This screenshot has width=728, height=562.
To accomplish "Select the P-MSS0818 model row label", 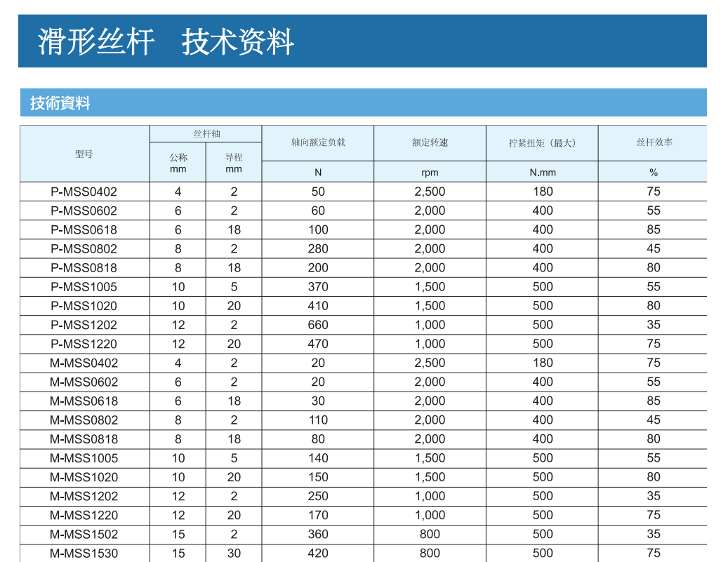I will tap(84, 267).
